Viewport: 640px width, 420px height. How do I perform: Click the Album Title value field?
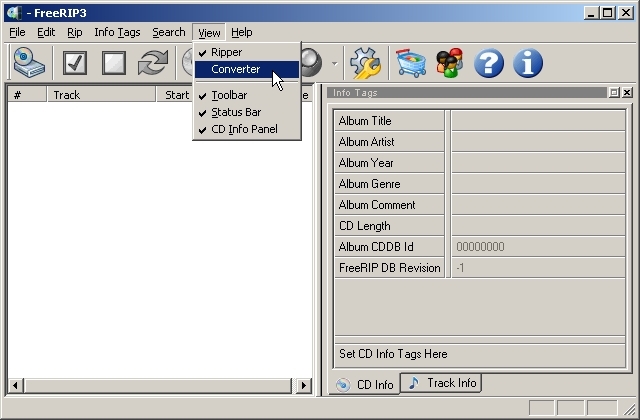538,120
